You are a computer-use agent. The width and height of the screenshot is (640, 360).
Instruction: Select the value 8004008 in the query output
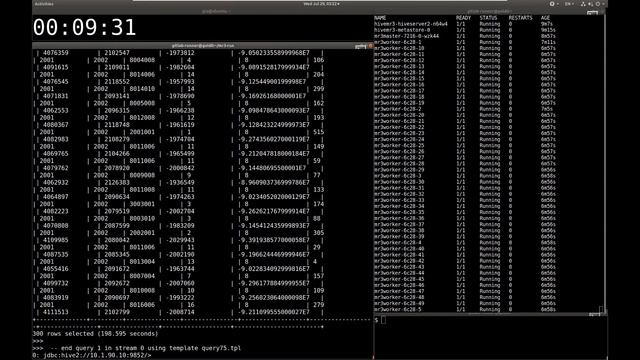(142, 60)
